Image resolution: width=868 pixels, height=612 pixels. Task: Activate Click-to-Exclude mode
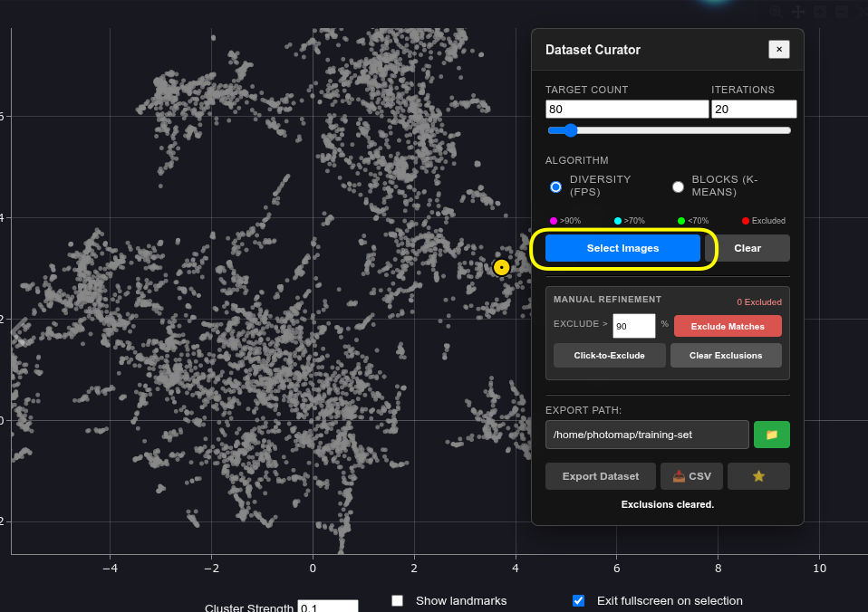click(609, 356)
